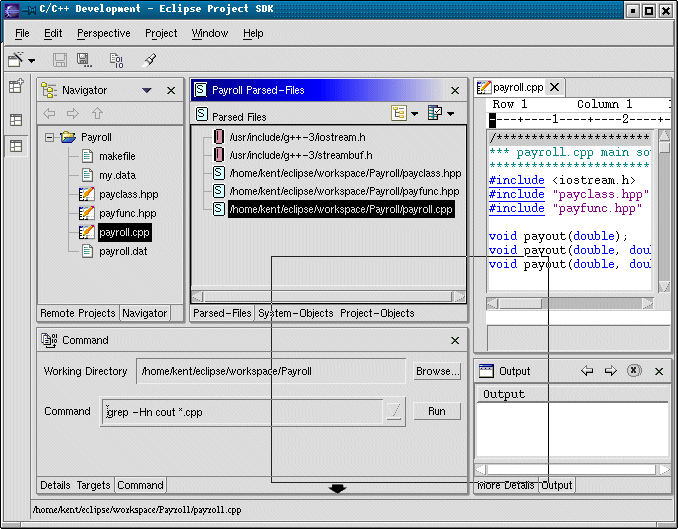Close the Payroll Parsed-Files view
This screenshot has height=529, width=678.
click(455, 90)
